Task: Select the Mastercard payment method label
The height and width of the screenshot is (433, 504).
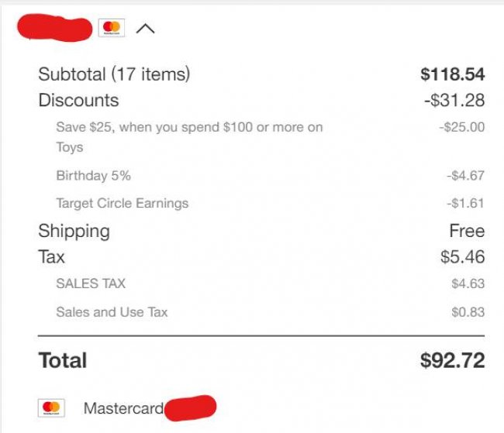Action: (x=123, y=407)
